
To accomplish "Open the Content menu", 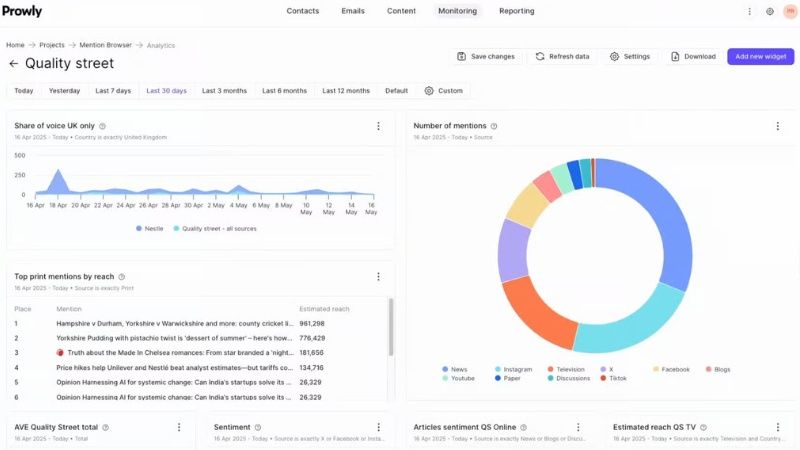I will coord(401,11).
